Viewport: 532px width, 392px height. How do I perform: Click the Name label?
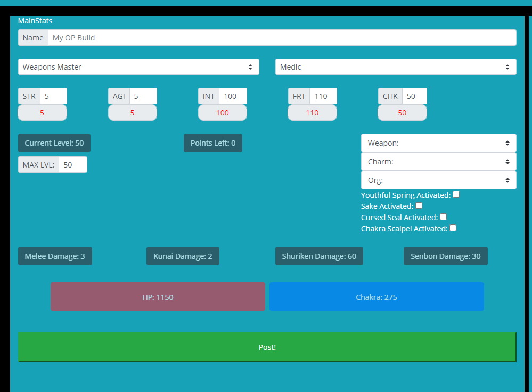click(33, 38)
